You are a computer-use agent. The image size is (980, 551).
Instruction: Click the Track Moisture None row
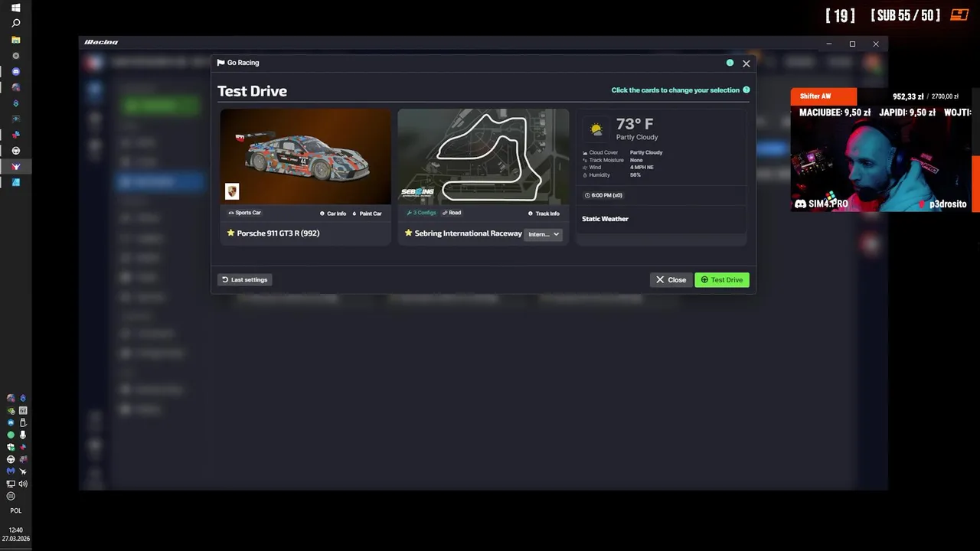click(612, 160)
